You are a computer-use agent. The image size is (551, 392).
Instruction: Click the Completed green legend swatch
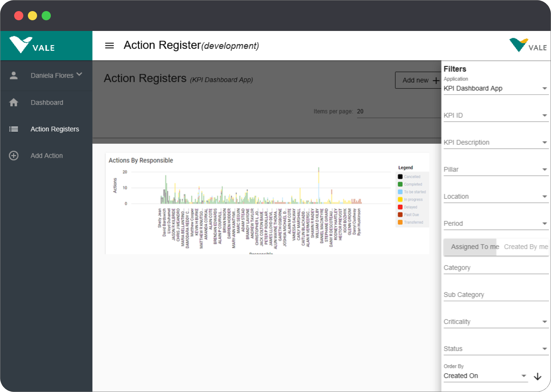coord(400,185)
